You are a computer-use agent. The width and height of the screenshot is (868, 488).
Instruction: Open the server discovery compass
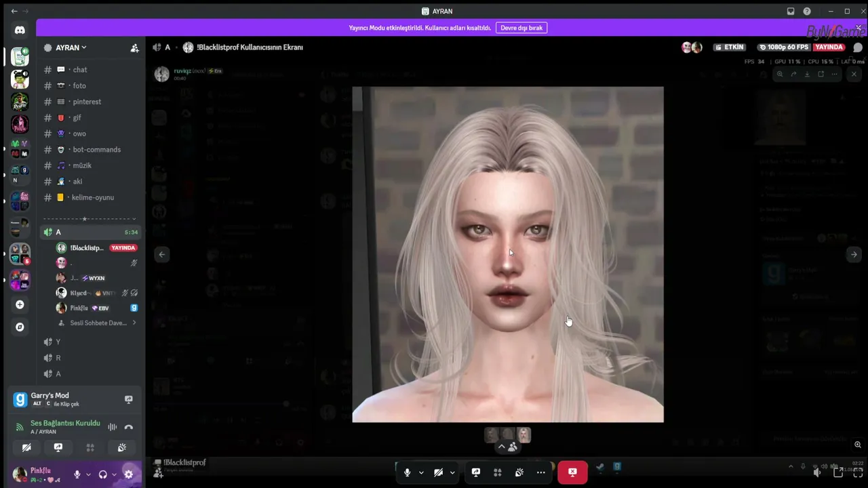coord(20,327)
